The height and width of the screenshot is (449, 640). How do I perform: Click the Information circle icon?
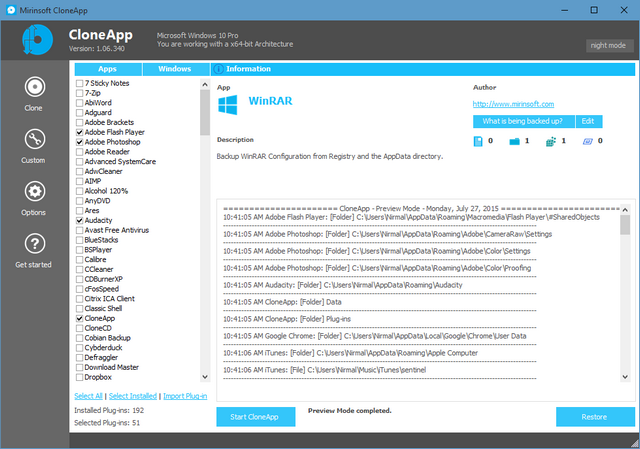[x=218, y=69]
